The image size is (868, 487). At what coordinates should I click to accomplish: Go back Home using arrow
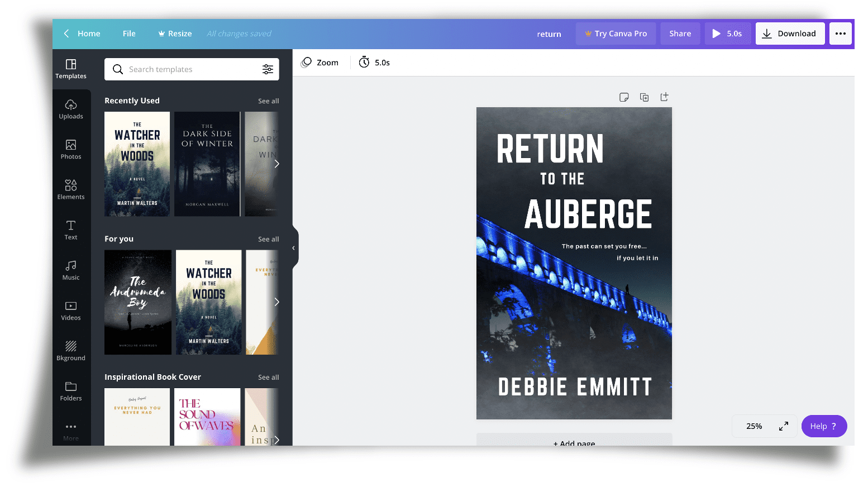tap(82, 34)
